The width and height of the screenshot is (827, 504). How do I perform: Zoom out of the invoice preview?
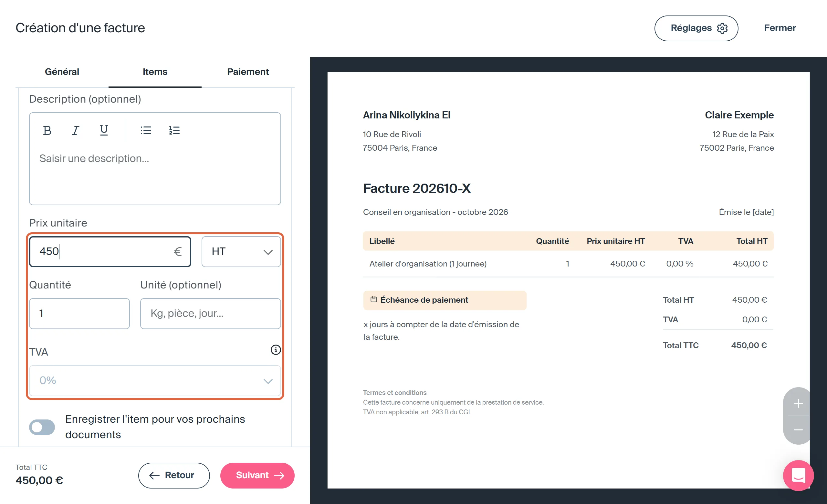point(798,429)
